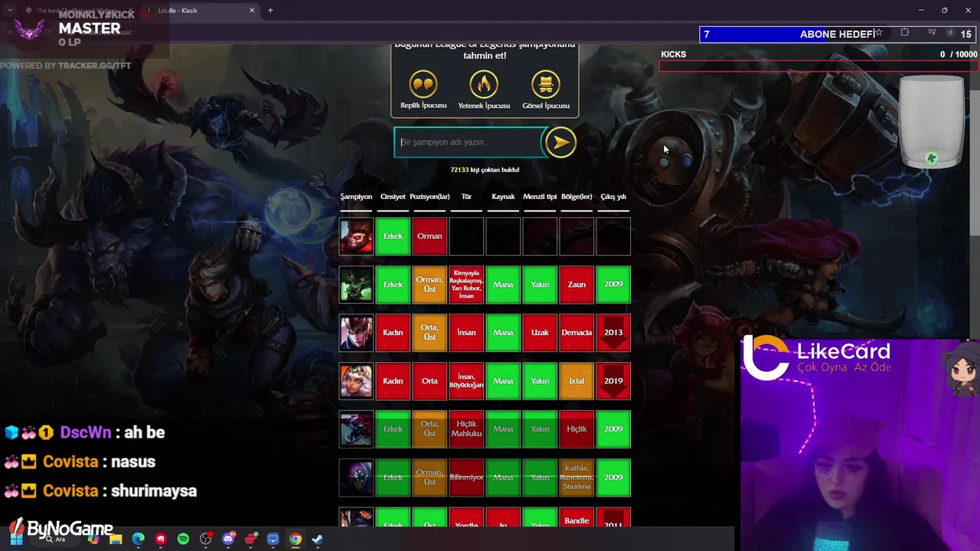Screen dimensions: 980x551
Task: Launch Copilot from the taskbar
Action: pos(93,539)
